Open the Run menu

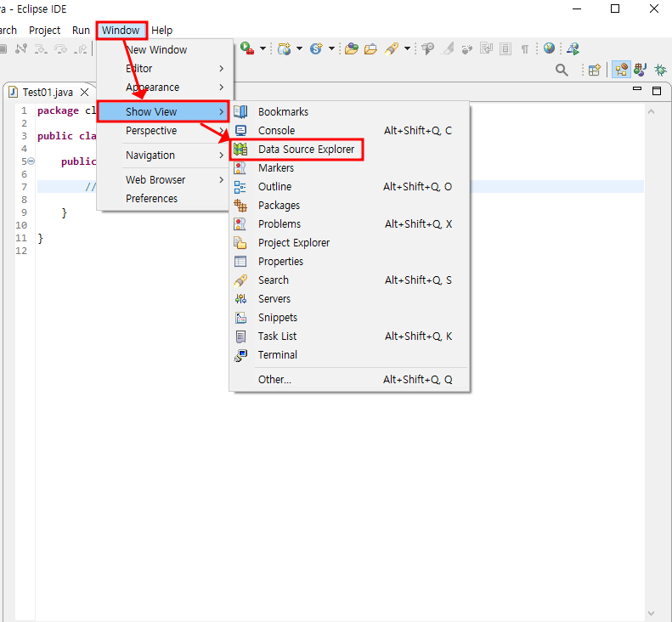(81, 31)
